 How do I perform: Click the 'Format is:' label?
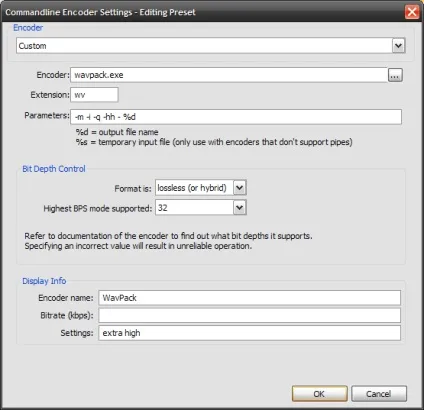133,189
